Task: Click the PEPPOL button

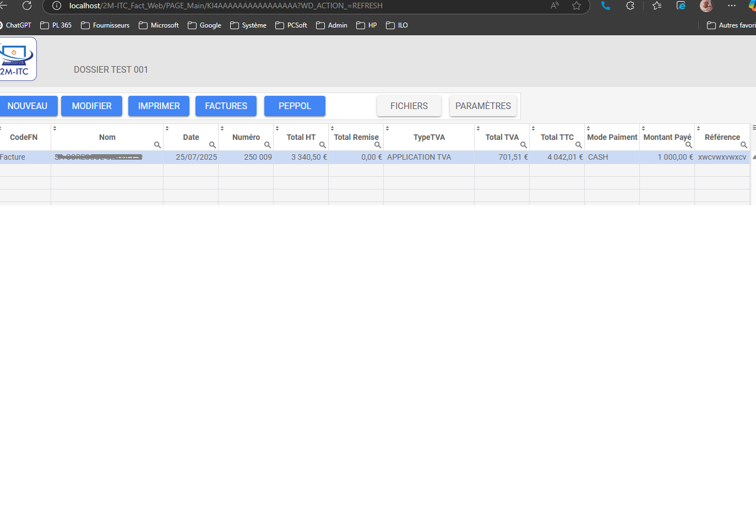Action: coord(295,106)
